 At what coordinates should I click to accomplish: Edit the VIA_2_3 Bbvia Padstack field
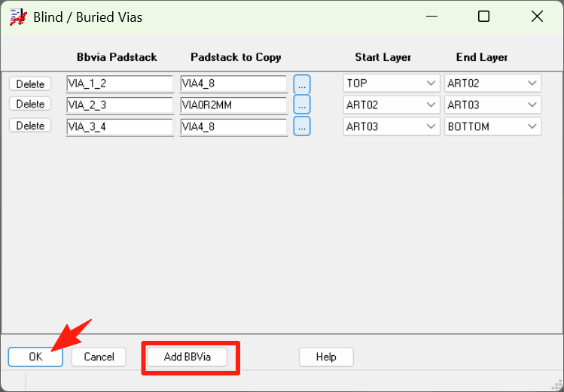120,105
